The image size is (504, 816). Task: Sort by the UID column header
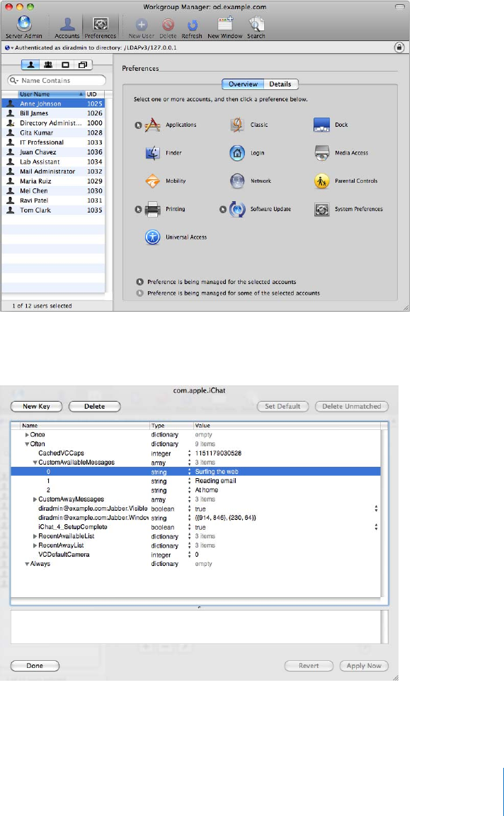[x=94, y=94]
